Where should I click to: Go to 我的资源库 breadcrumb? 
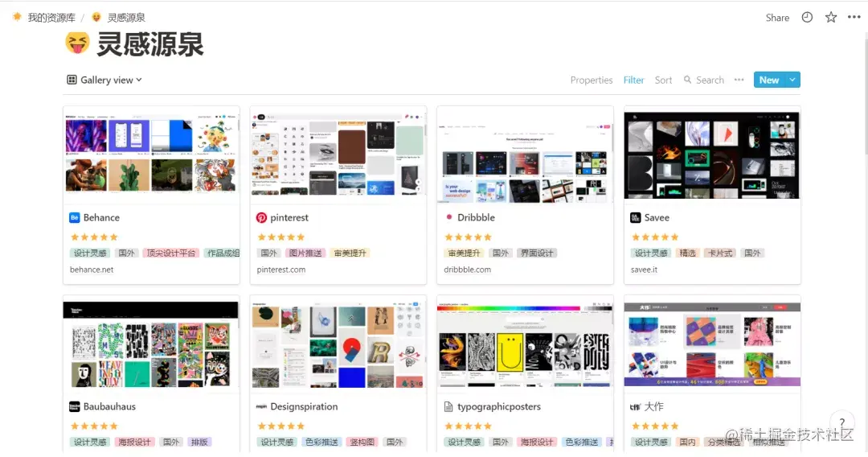[x=51, y=18]
